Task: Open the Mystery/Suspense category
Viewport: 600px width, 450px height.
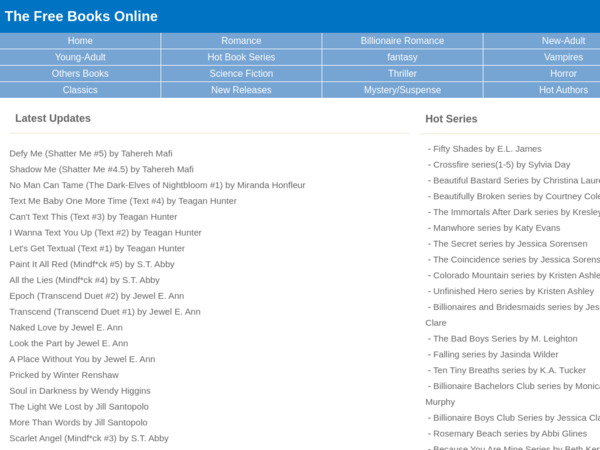Action: 402,90
